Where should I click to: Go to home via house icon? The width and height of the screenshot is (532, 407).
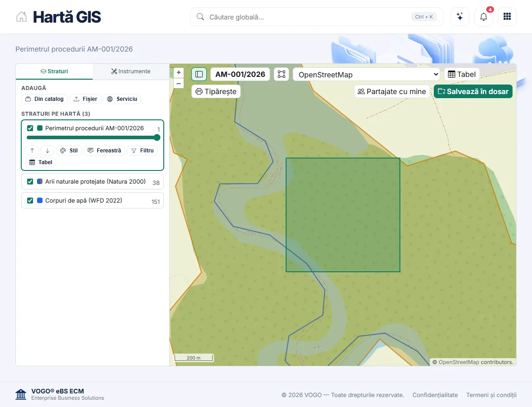point(21,17)
